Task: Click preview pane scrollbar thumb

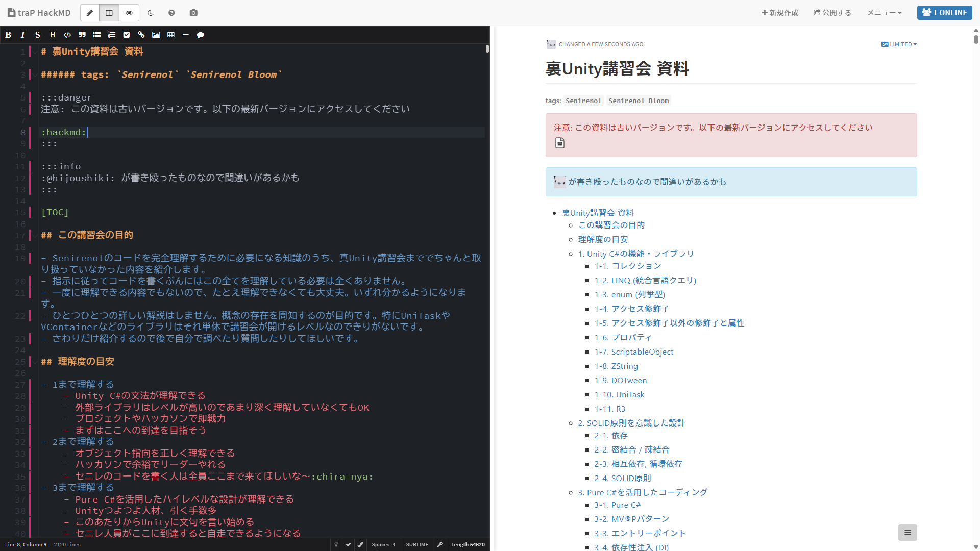Action: point(976,39)
